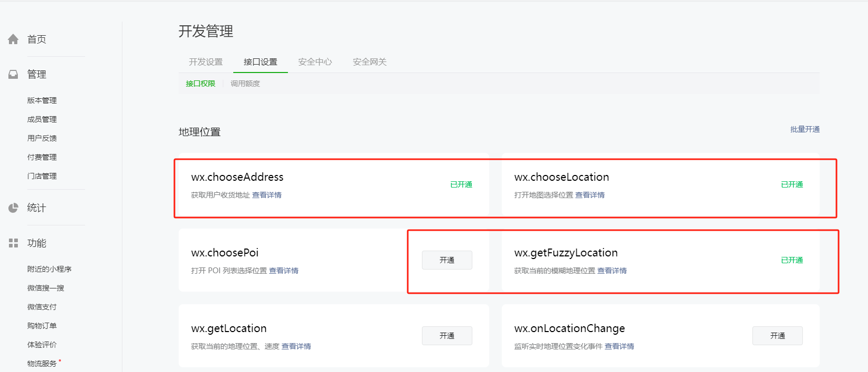Click the wx.getFuzzyLocation title
Screen dimensions: 868x372
click(566, 253)
